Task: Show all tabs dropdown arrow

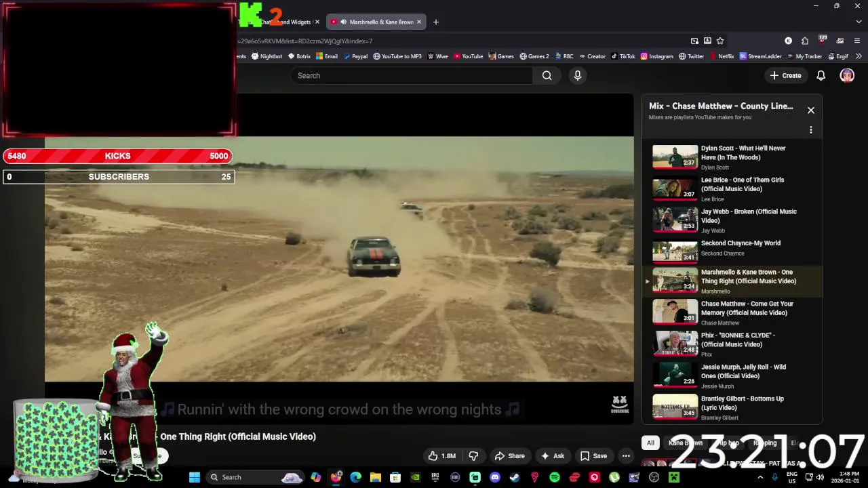Action: tap(857, 22)
